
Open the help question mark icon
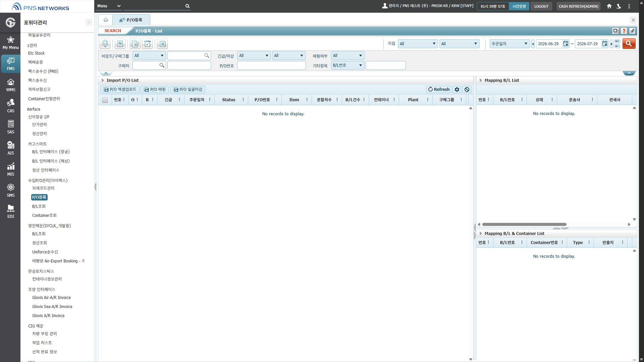tap(624, 31)
